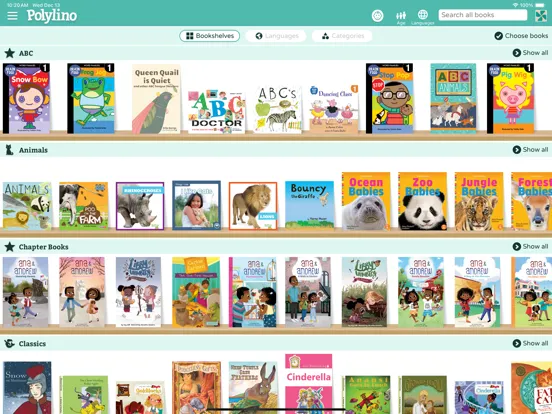The height and width of the screenshot is (414, 552).
Task: Expand ABC shelf with Show all
Action: [530, 53]
